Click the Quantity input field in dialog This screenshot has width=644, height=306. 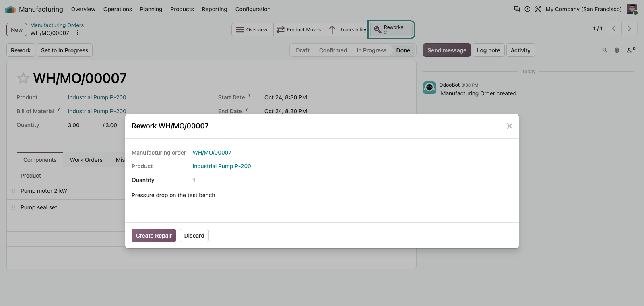click(x=254, y=180)
